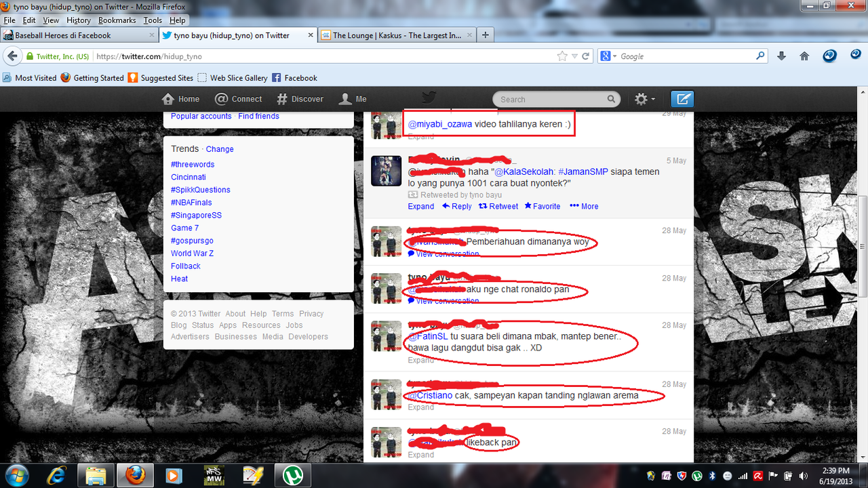Image resolution: width=868 pixels, height=488 pixels.
Task: Open the Privacy footer link
Action: (311, 314)
